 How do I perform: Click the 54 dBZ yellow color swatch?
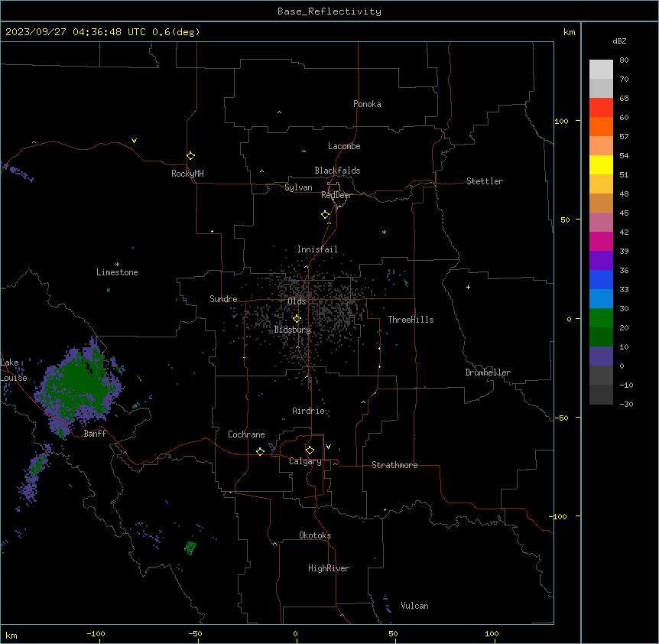[x=601, y=164]
